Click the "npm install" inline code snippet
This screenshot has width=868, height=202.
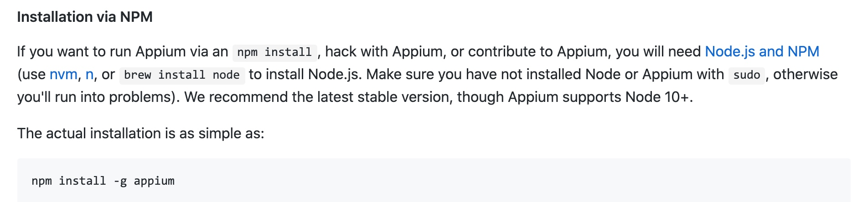pyautogui.click(x=274, y=52)
